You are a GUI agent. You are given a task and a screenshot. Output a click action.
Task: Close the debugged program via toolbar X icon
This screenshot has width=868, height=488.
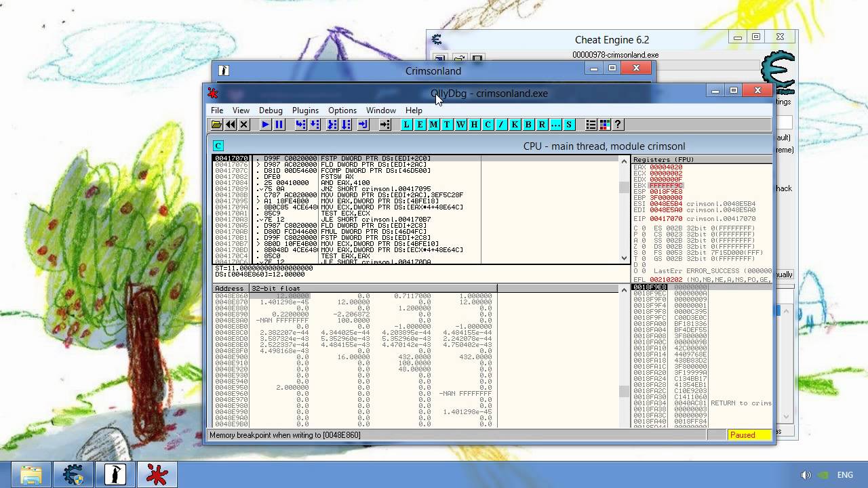244,125
